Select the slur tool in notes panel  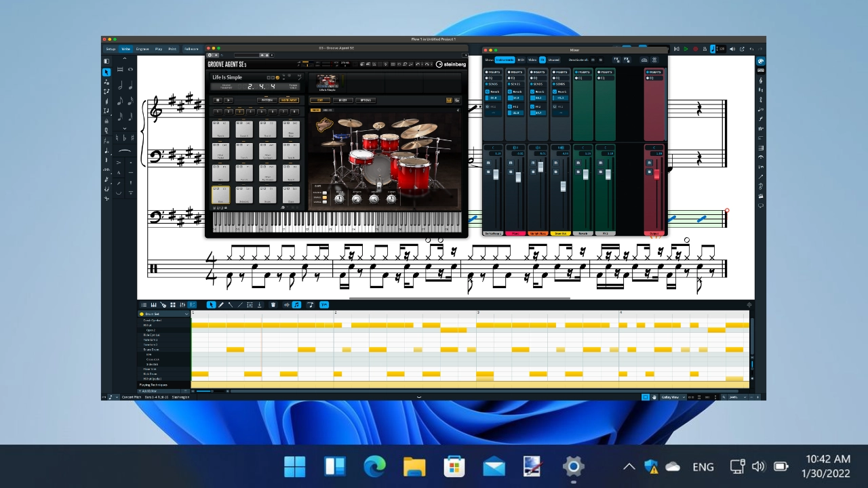[x=125, y=151]
